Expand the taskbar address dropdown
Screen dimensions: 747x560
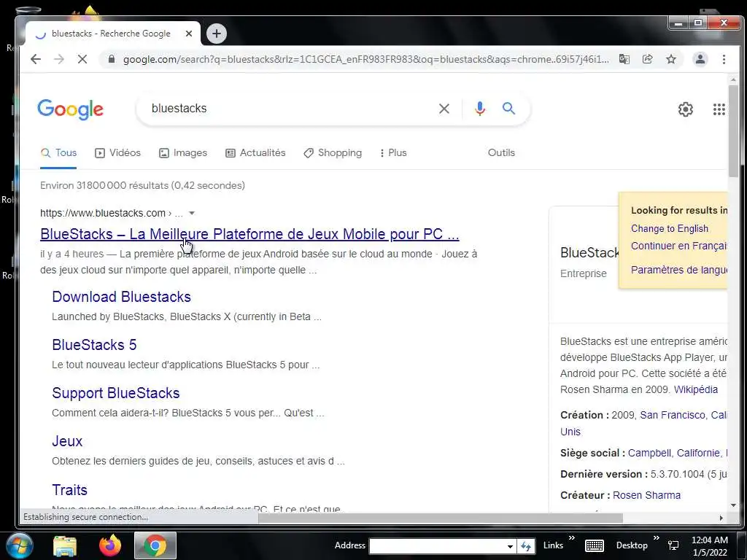pyautogui.click(x=510, y=546)
